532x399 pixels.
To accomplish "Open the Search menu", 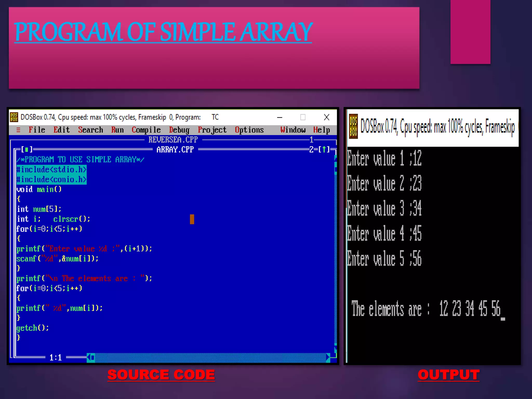I will (91, 130).
